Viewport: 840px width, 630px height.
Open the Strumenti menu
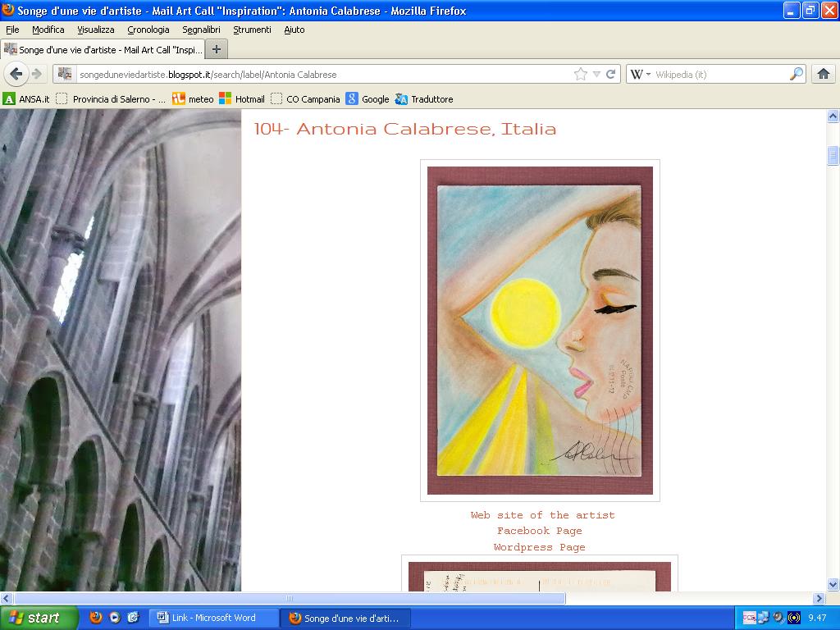click(252, 30)
